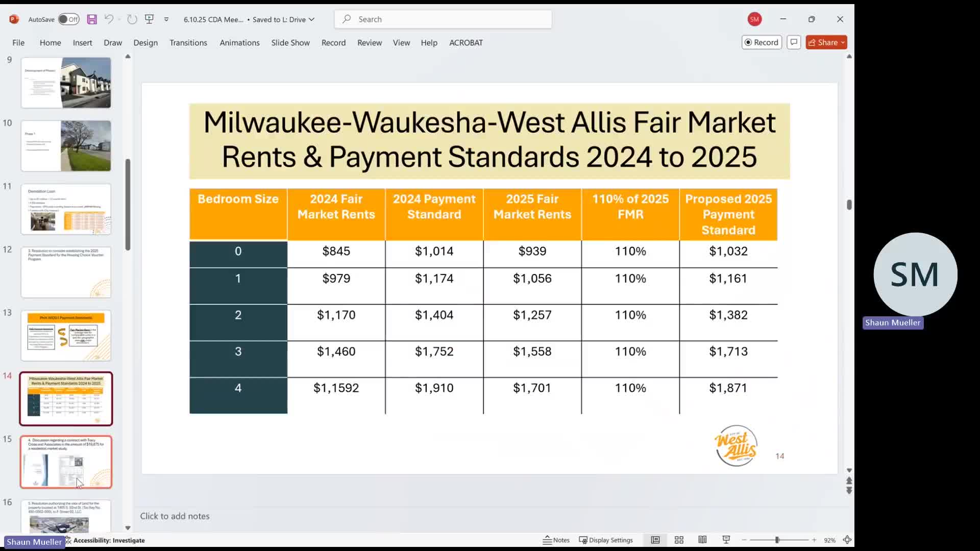Expand the Customize Quick Access Toolbar arrow

(166, 19)
